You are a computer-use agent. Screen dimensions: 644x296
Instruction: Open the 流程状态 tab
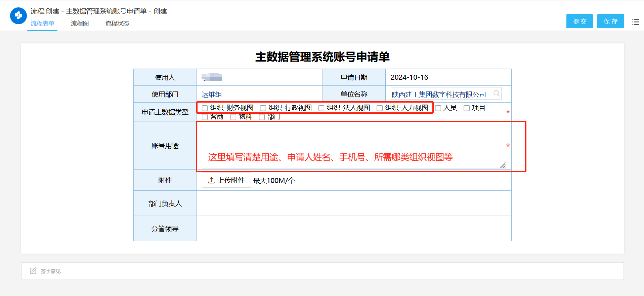pyautogui.click(x=117, y=24)
